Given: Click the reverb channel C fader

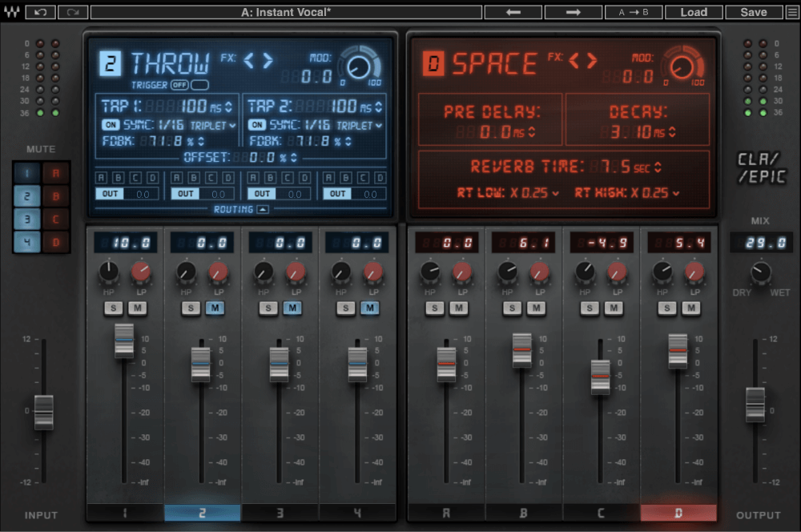Looking at the screenshot, I should (600, 377).
